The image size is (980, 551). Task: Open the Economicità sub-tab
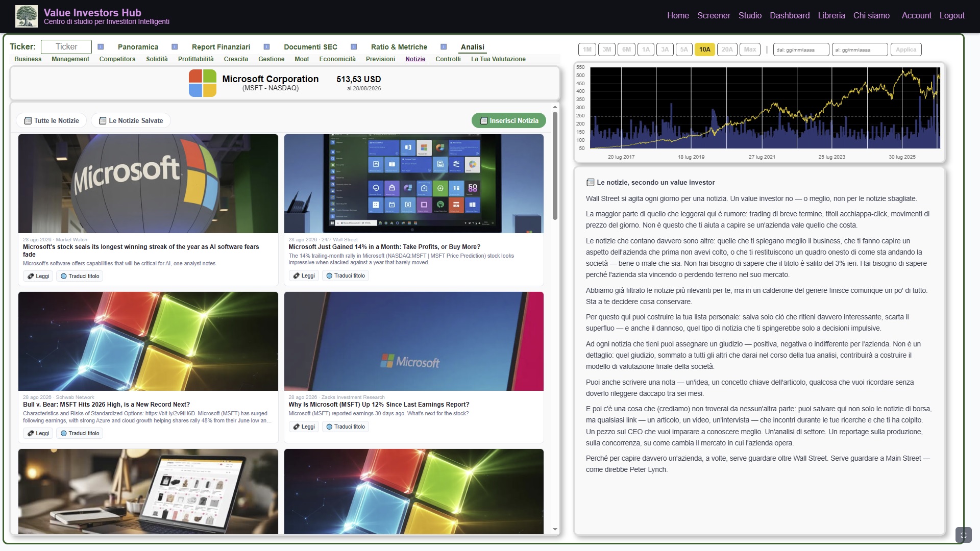tap(337, 59)
